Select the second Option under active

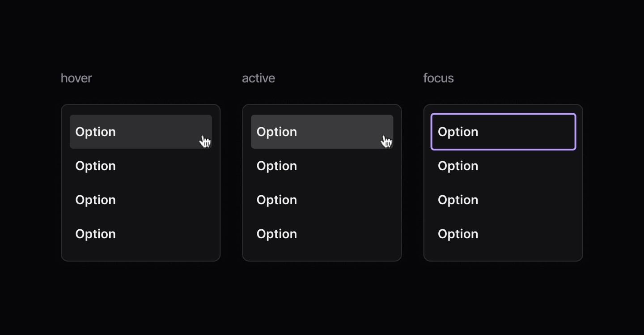coord(277,166)
